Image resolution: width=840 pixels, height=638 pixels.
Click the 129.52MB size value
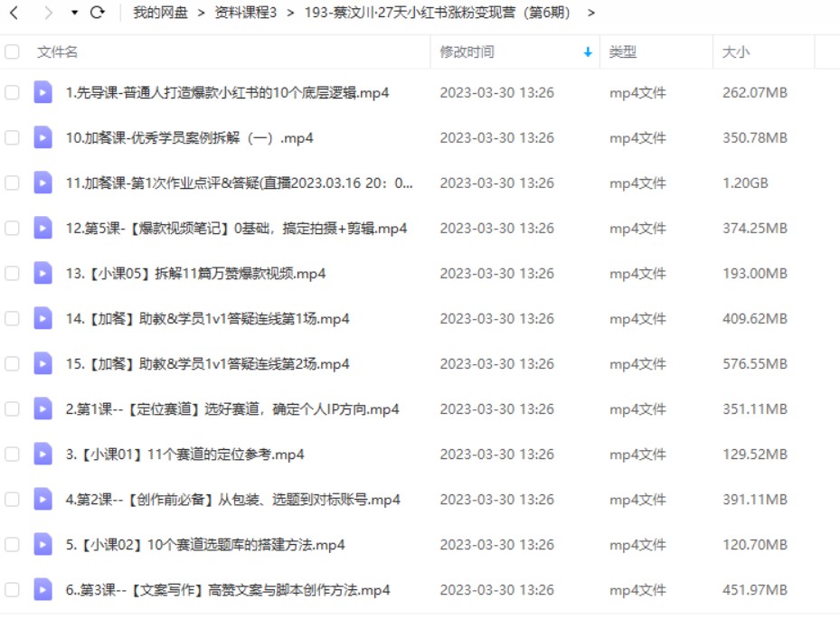[755, 455]
